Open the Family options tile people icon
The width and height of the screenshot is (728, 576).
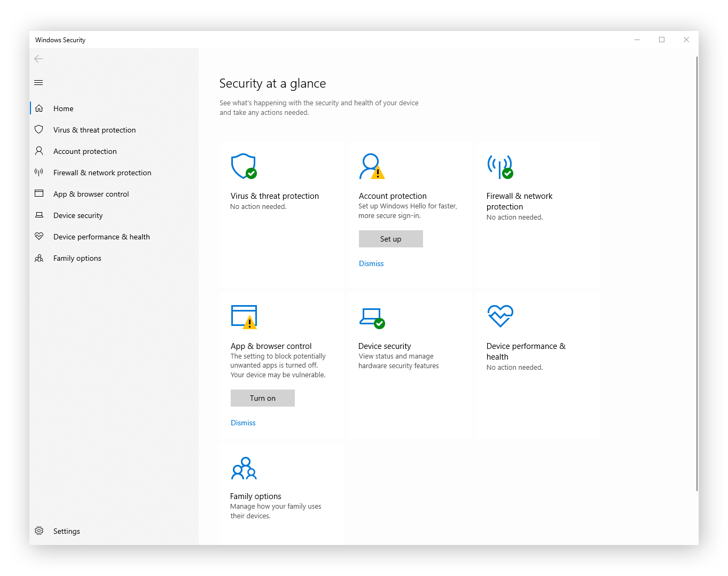click(x=244, y=468)
